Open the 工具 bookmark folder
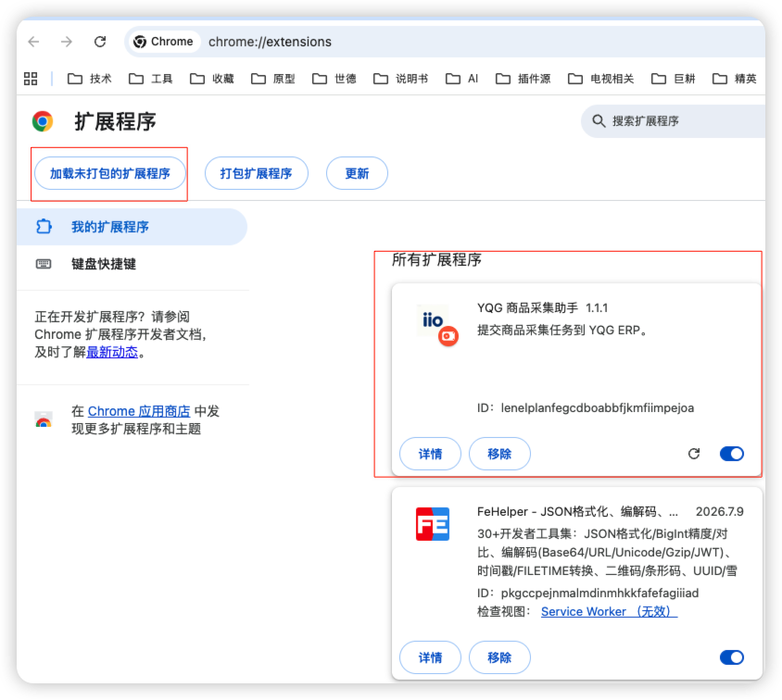The width and height of the screenshot is (782, 700). click(x=151, y=79)
